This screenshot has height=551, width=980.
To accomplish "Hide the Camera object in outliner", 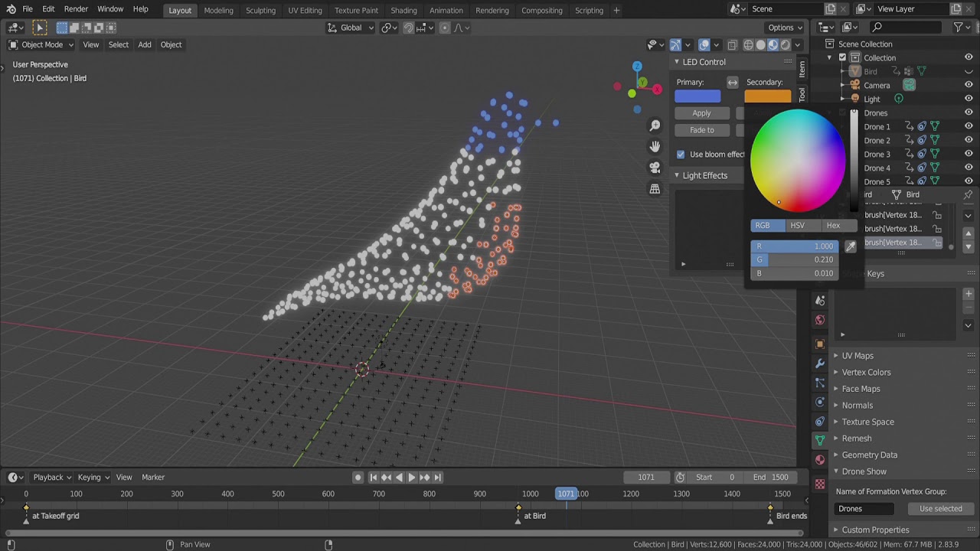I will click(x=969, y=86).
